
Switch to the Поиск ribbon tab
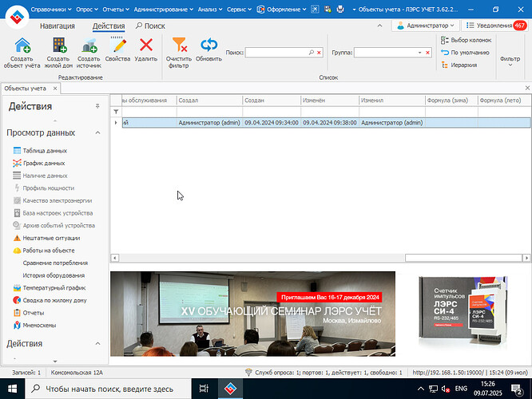(x=150, y=26)
